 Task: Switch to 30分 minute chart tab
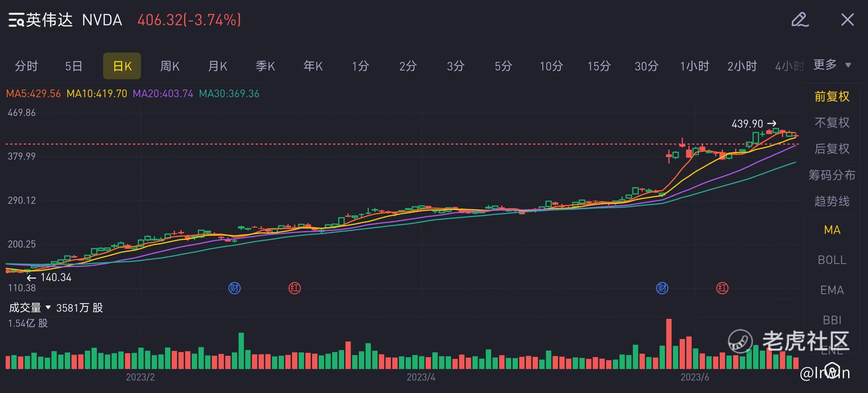646,66
